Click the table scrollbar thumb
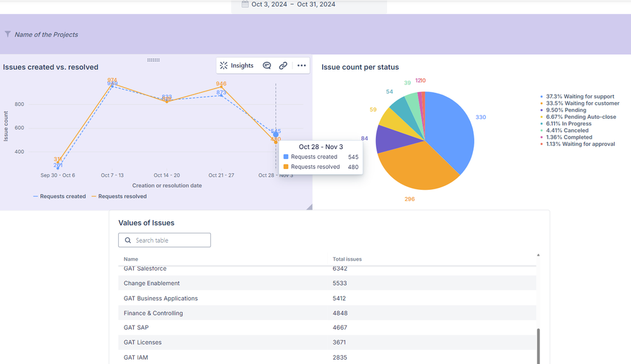The height and width of the screenshot is (364, 631). (538, 346)
